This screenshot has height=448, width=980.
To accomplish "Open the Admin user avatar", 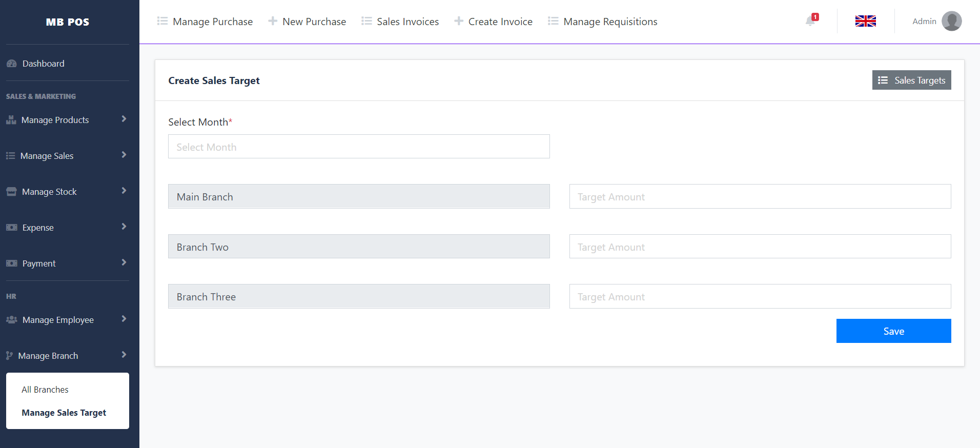I will [x=951, y=21].
